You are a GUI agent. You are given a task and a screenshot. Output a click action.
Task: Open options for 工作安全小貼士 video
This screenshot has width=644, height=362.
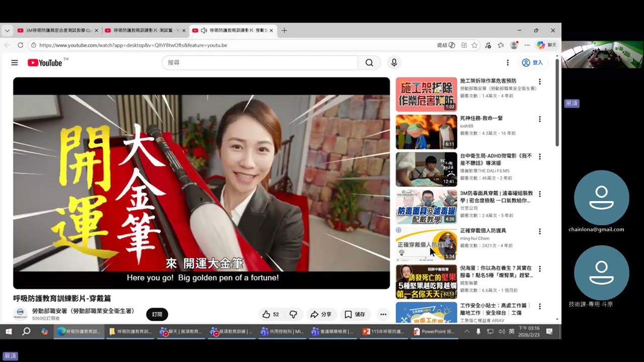pyautogui.click(x=540, y=307)
